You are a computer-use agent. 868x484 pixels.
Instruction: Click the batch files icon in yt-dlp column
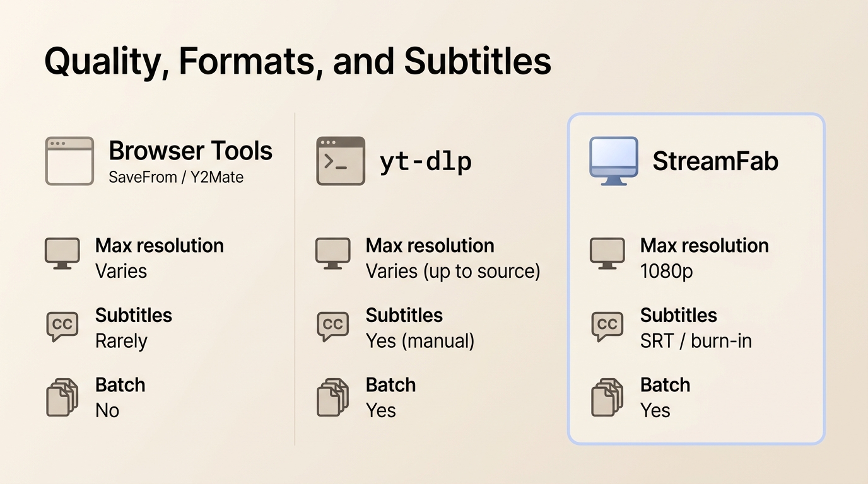(x=332, y=397)
